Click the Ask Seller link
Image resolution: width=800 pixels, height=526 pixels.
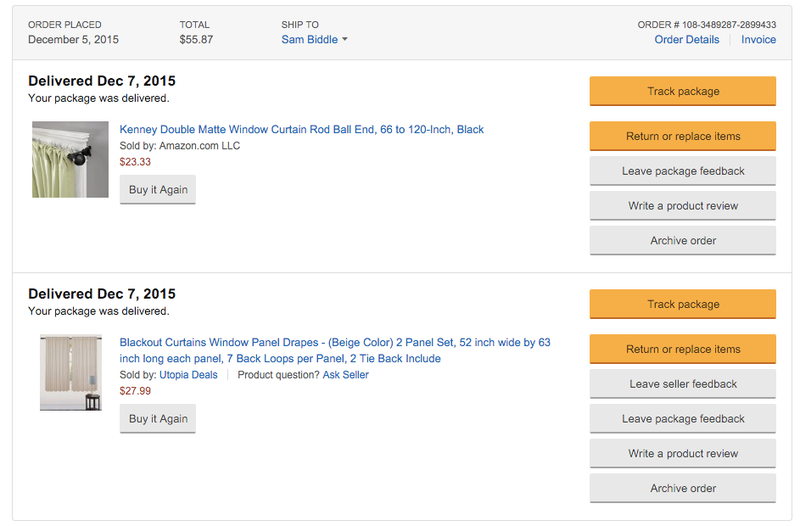(345, 375)
